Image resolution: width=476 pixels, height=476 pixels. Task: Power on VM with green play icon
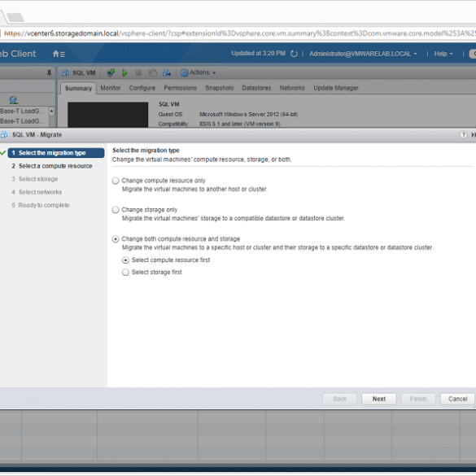coord(124,73)
